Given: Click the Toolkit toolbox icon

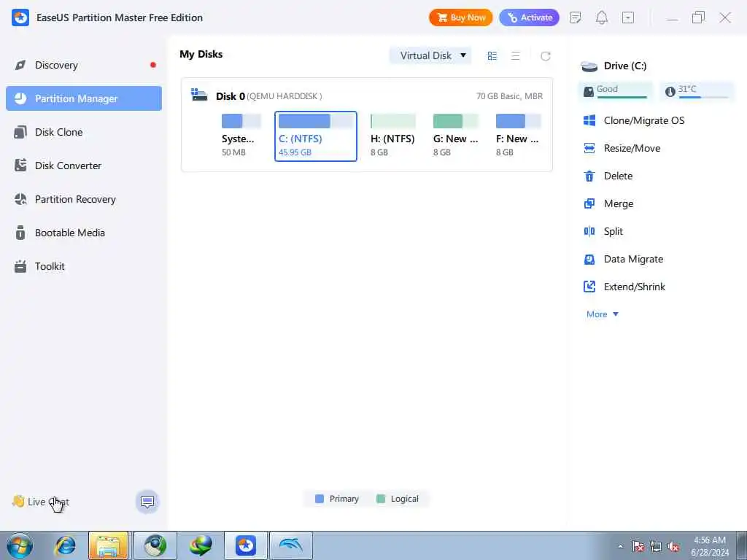Looking at the screenshot, I should [x=20, y=266].
